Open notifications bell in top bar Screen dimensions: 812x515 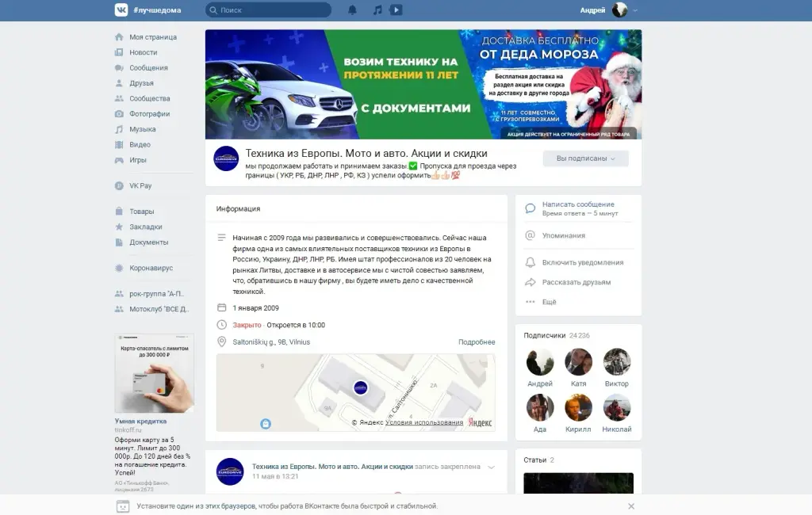click(352, 10)
